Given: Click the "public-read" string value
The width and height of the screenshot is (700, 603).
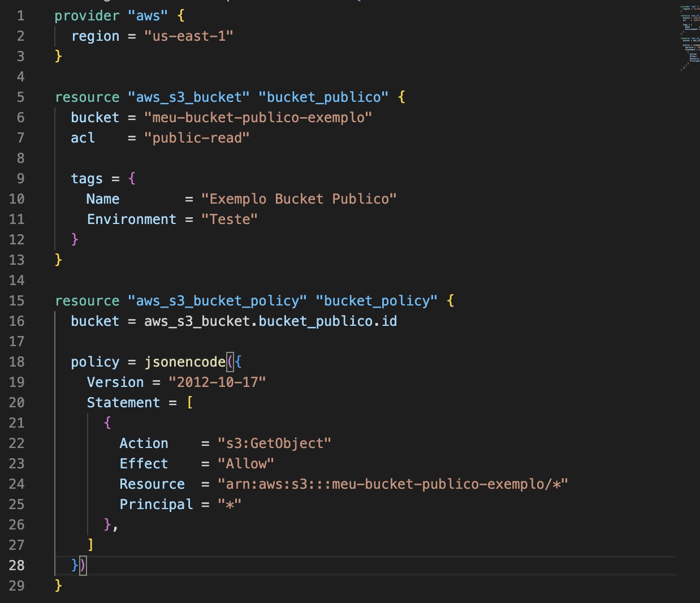Looking at the screenshot, I should point(197,139).
